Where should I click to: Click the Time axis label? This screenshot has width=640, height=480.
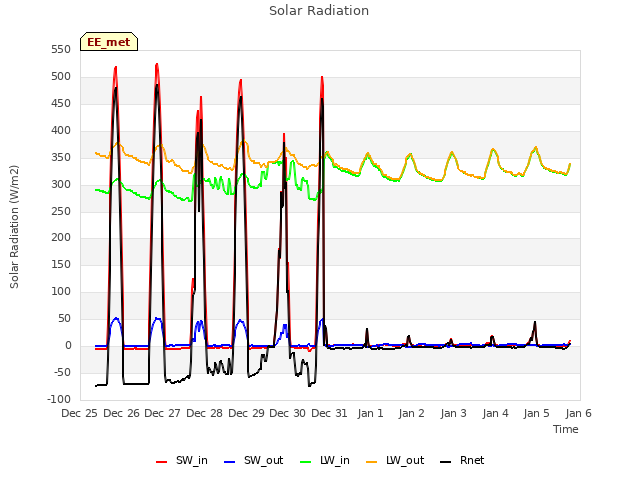(566, 429)
